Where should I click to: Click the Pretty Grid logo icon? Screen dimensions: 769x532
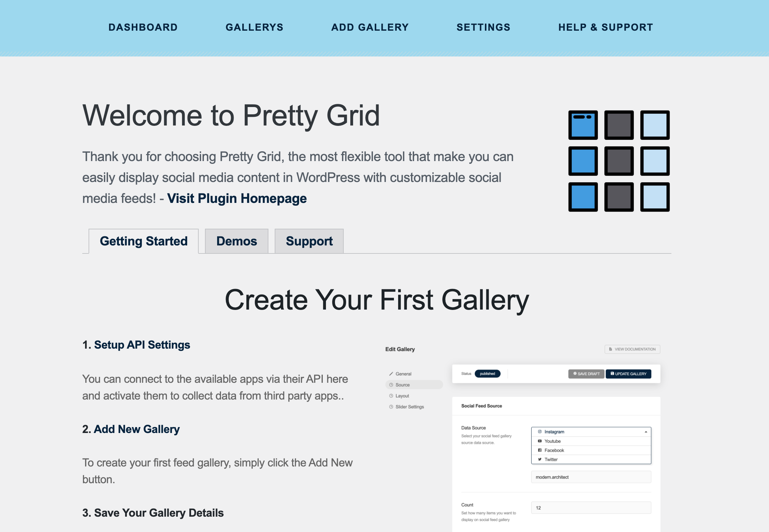click(619, 161)
